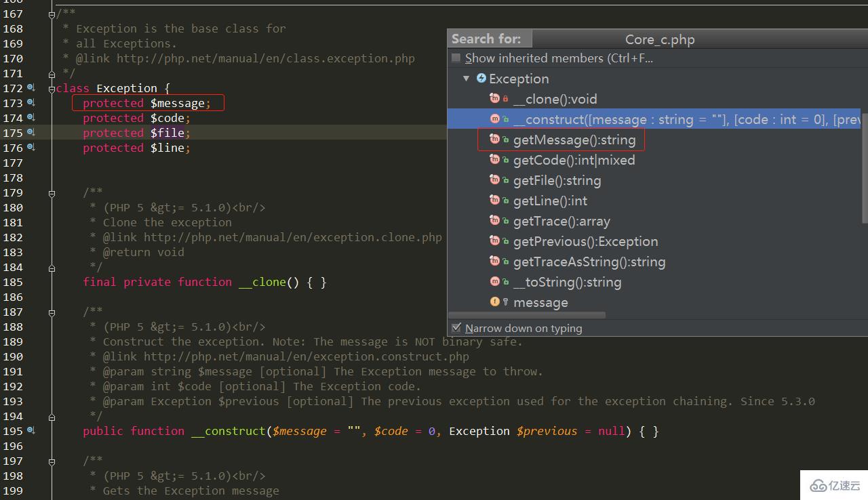Viewport: 868px width, 500px height.
Task: Click 'class Exception {' declaration text
Action: click(113, 88)
